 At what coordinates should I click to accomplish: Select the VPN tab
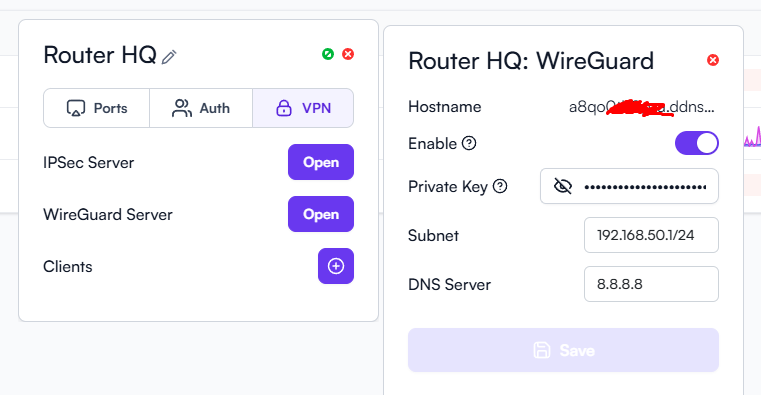(x=303, y=108)
